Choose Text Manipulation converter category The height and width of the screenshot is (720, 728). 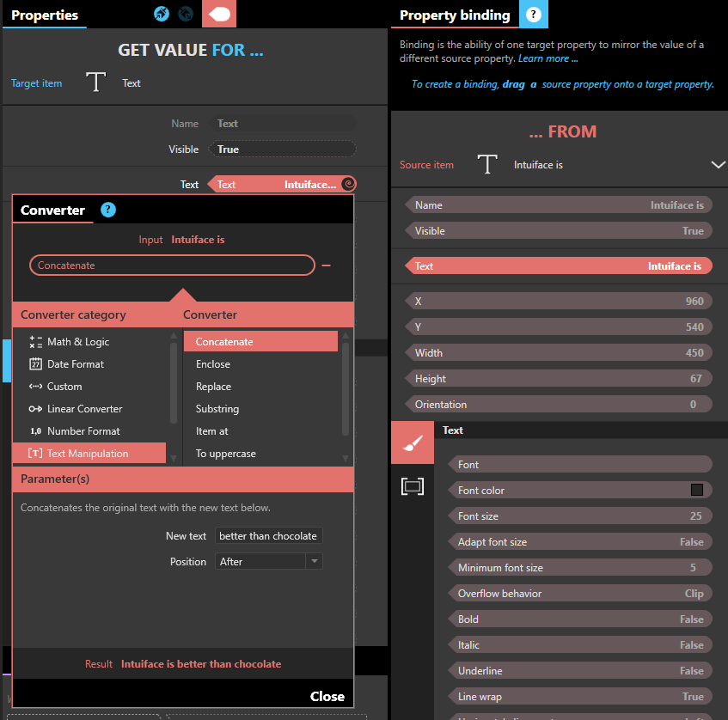pyautogui.click(x=89, y=453)
